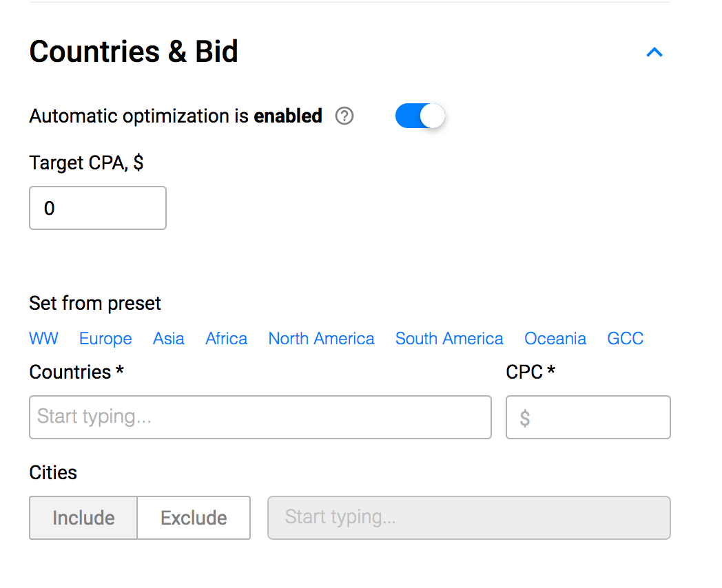722x588 pixels.
Task: Click the CPC dollar input field
Action: 588,417
